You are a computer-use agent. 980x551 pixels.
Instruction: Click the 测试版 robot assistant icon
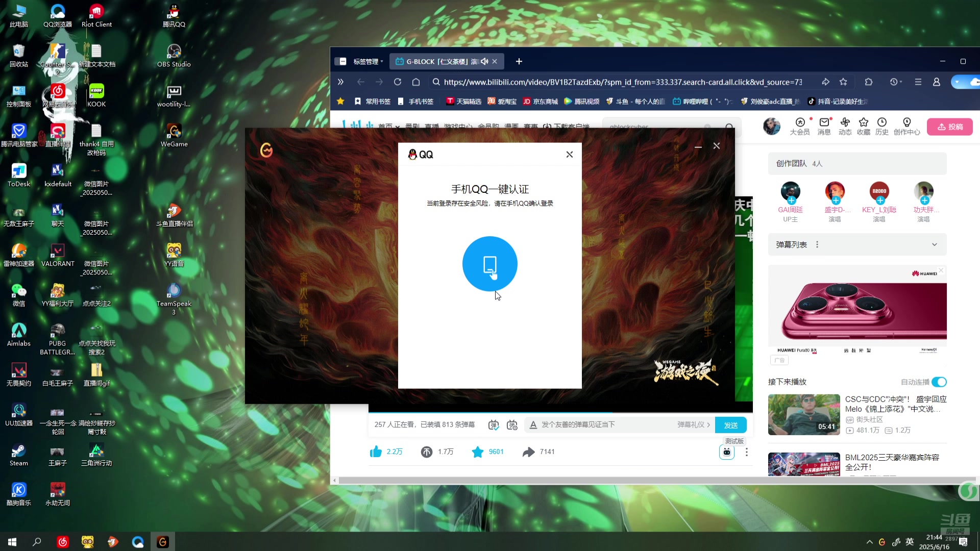pos(727,452)
